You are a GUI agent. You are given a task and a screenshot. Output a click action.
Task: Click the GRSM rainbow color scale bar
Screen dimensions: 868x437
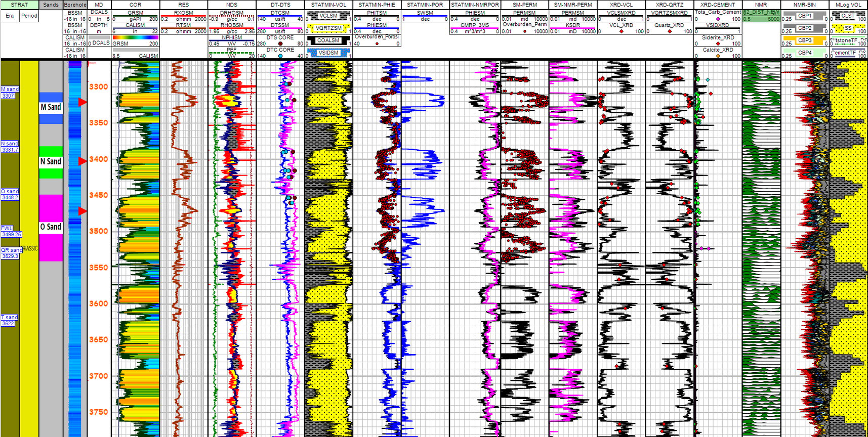click(135, 37)
